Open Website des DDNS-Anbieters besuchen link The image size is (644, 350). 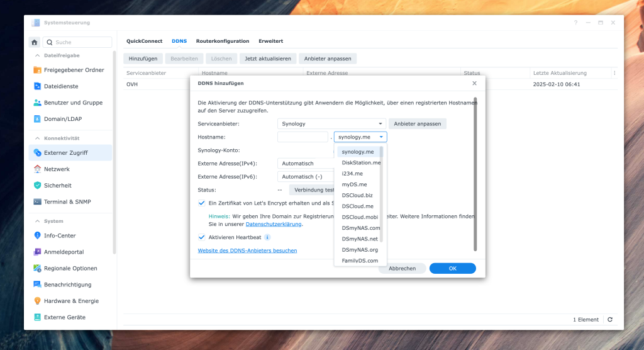(247, 251)
